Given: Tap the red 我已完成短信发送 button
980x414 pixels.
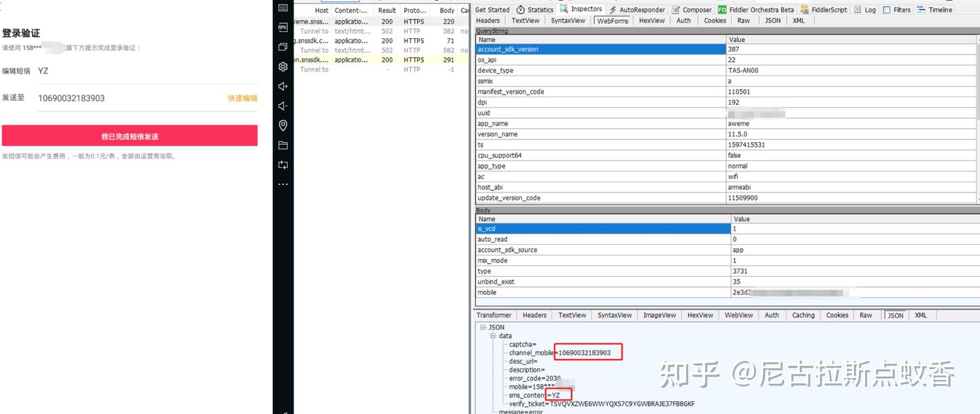Looking at the screenshot, I should pos(129,136).
